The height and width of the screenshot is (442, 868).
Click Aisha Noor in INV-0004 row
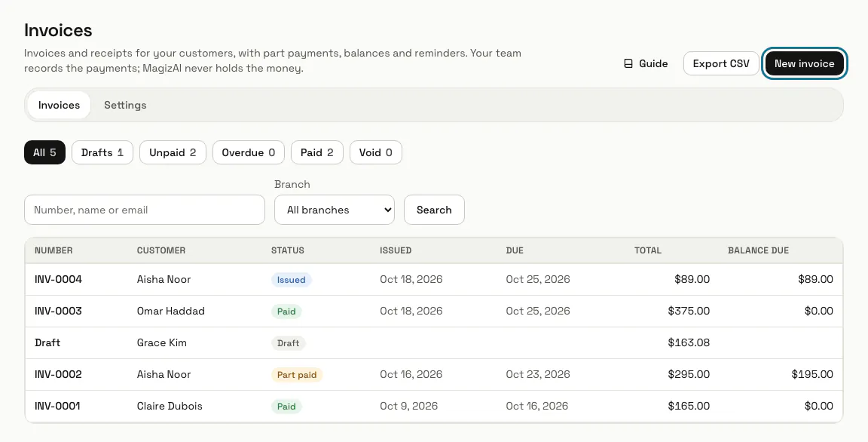pyautogui.click(x=164, y=279)
